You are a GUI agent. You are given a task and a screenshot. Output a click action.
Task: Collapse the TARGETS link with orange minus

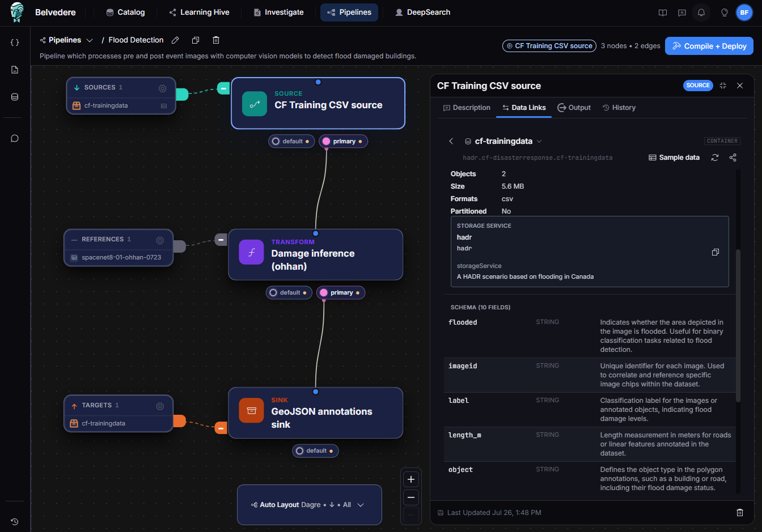coord(221,428)
